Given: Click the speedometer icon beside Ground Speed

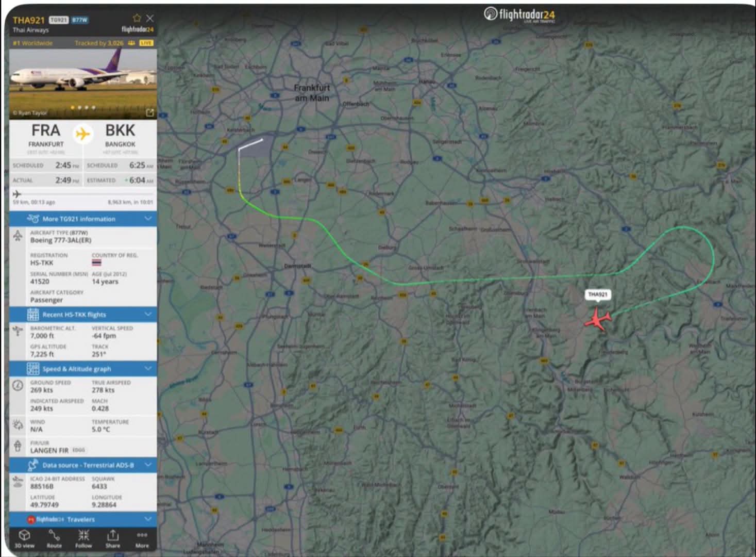Looking at the screenshot, I should (x=18, y=386).
